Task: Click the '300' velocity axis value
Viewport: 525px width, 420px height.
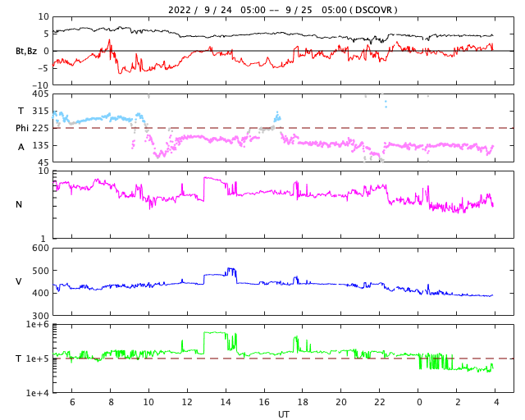Action: point(40,316)
